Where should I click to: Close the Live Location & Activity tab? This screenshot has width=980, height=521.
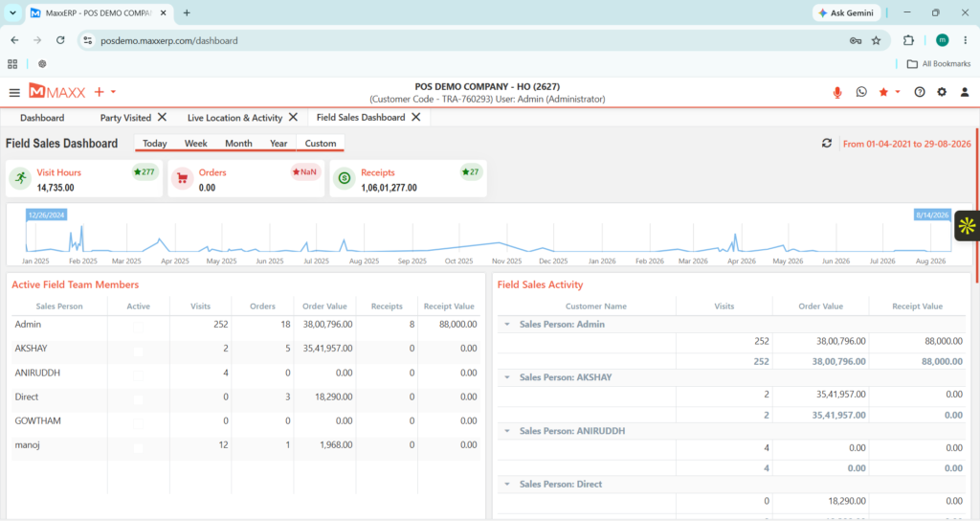(293, 117)
